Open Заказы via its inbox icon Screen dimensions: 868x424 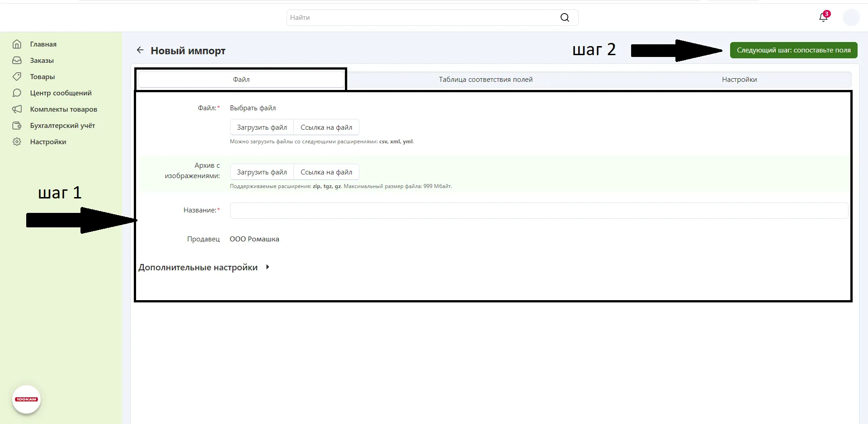coord(17,61)
